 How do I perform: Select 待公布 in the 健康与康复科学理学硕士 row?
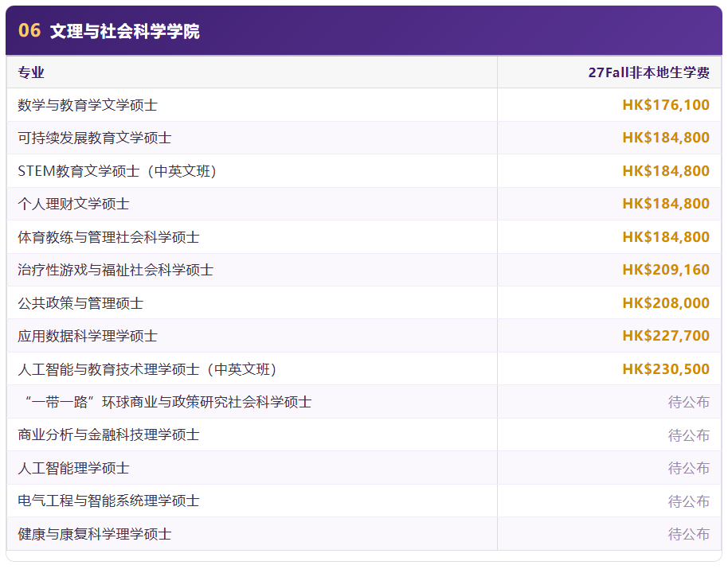pos(688,534)
